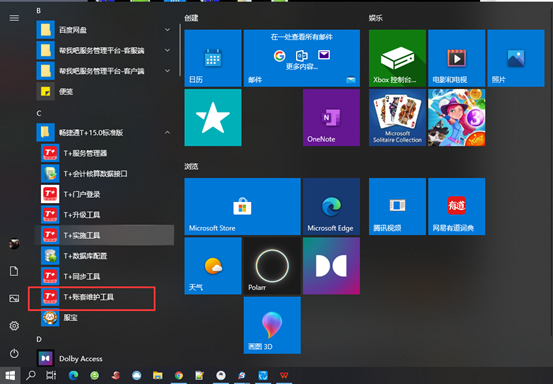553x384 pixels.
Task: Open Documents from Start sidebar
Action: coord(14,271)
